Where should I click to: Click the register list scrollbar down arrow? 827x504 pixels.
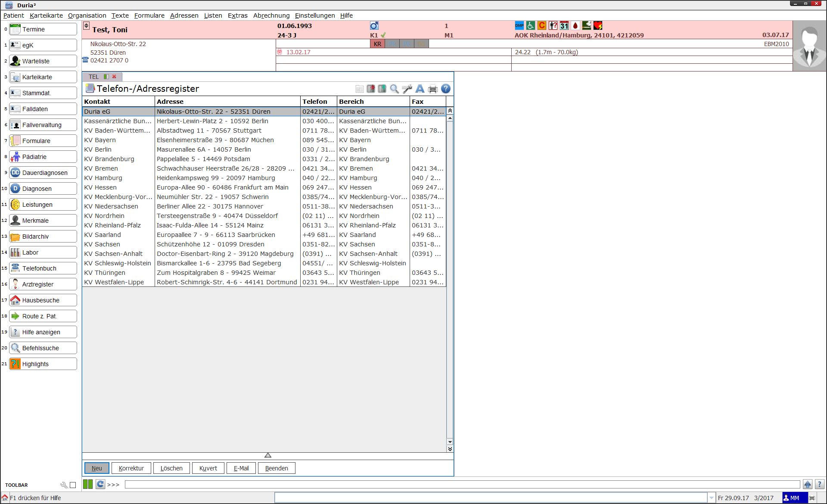coord(450,442)
